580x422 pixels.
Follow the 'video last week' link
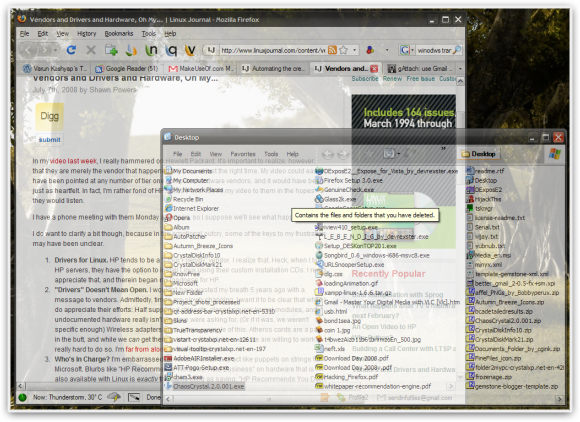[73, 161]
